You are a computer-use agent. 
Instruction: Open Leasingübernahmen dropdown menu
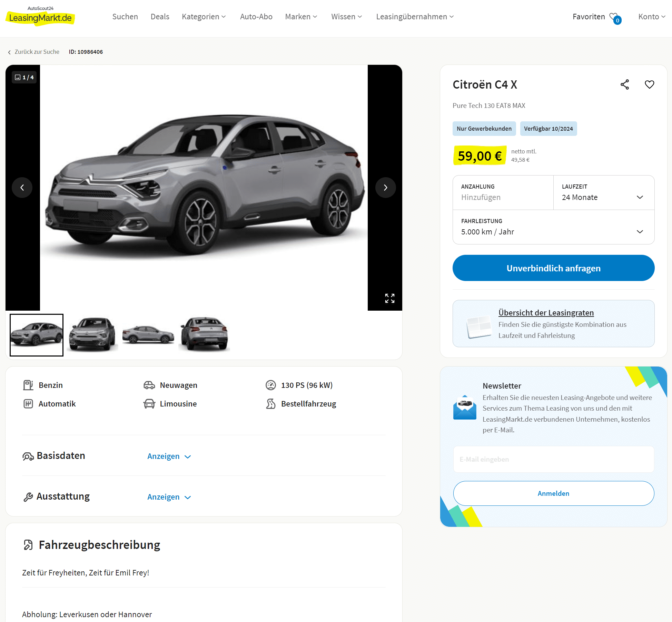pyautogui.click(x=415, y=17)
